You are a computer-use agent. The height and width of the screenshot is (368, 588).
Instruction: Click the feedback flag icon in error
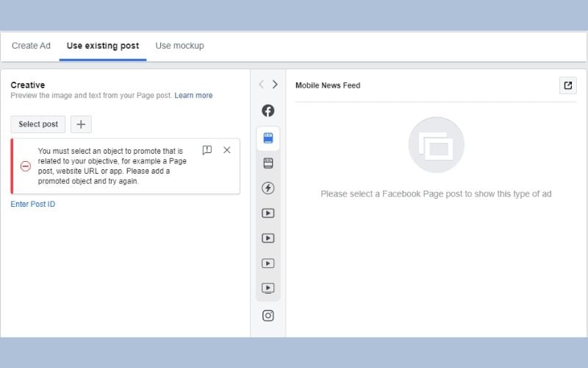tap(207, 150)
